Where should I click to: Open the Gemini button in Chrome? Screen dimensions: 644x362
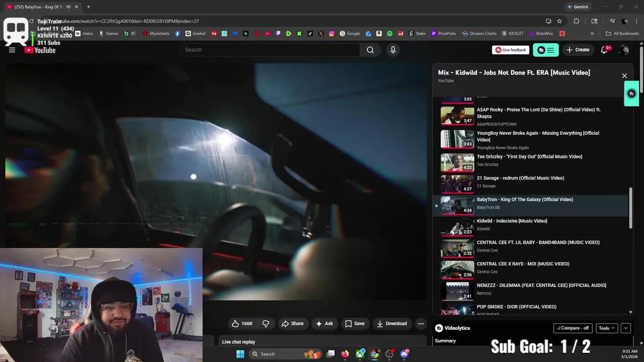click(x=577, y=7)
